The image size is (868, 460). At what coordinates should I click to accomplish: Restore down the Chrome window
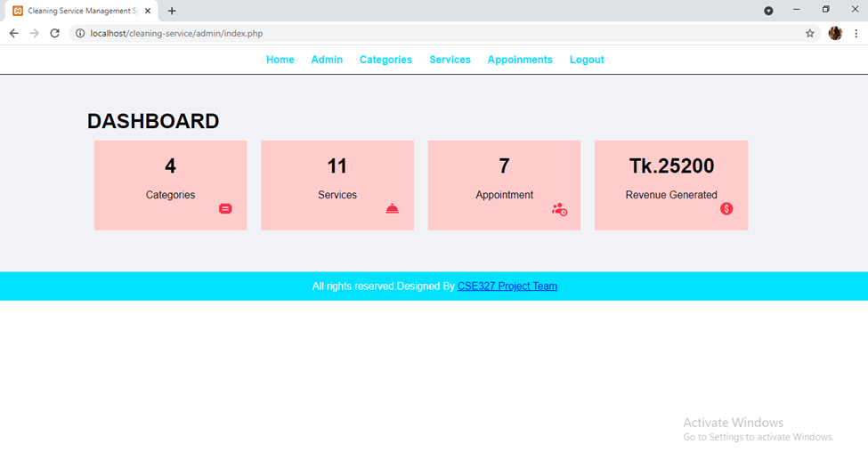pos(826,10)
